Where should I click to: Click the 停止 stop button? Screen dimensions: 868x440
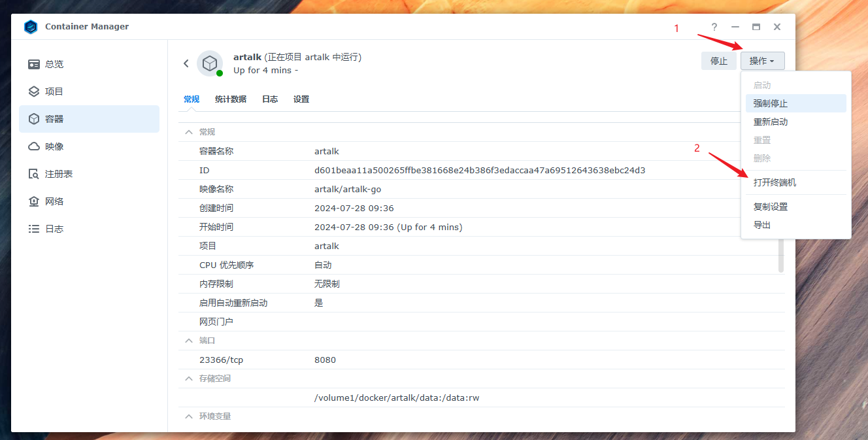(x=718, y=61)
